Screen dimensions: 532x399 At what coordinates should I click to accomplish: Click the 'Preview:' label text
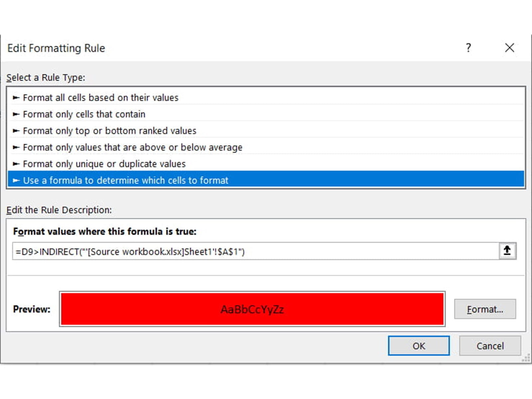pos(32,309)
